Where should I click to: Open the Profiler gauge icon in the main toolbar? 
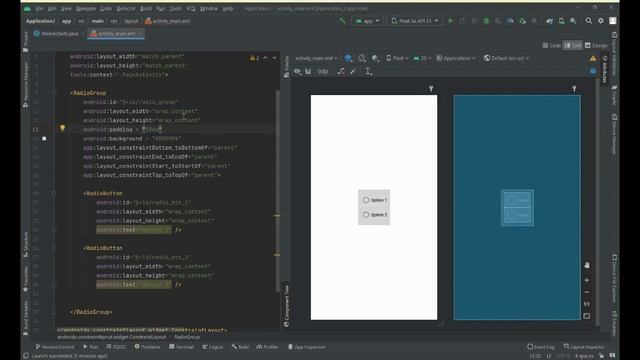tap(510, 21)
